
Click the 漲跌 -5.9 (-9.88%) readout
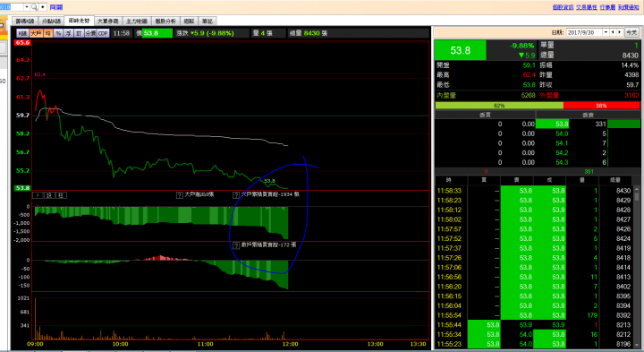click(206, 33)
